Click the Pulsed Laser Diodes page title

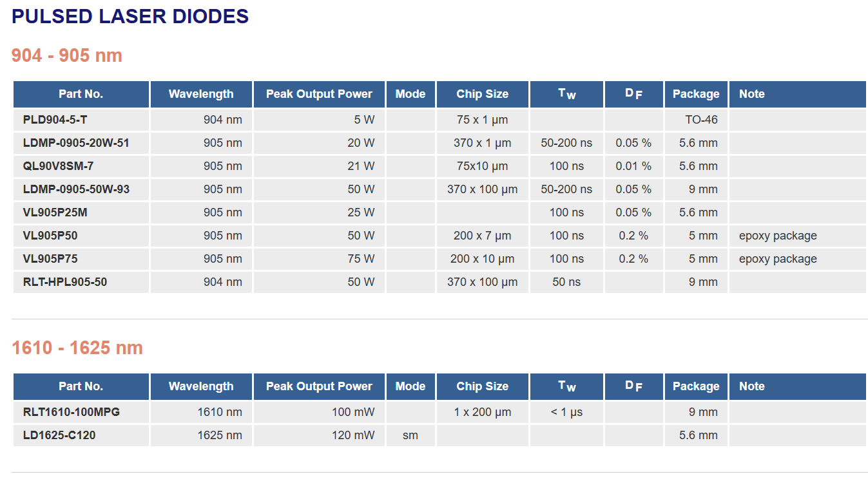coord(130,17)
